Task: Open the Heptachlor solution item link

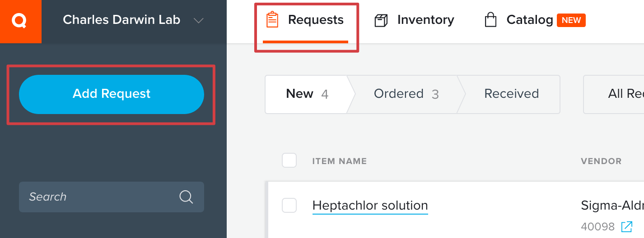Action: click(x=370, y=206)
